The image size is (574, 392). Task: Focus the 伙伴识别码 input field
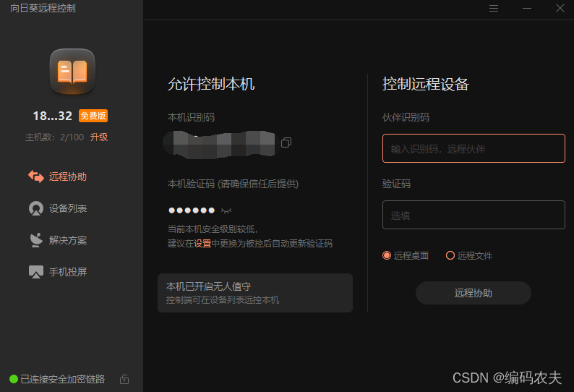point(474,148)
